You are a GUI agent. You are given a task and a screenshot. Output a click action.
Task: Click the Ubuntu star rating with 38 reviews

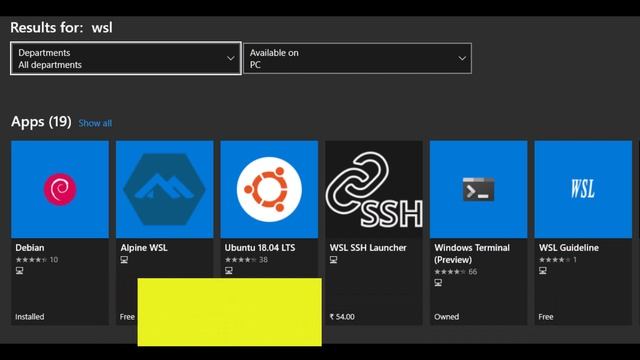(246, 260)
